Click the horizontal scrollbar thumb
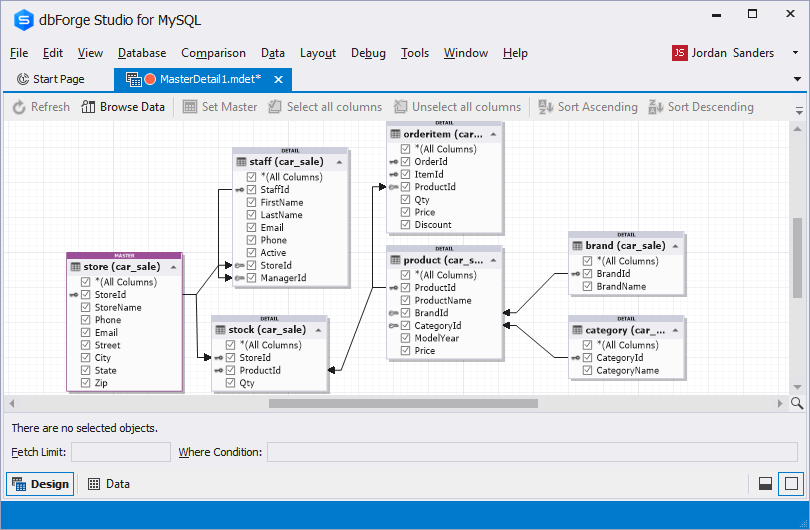This screenshot has width=810, height=530. 403,403
